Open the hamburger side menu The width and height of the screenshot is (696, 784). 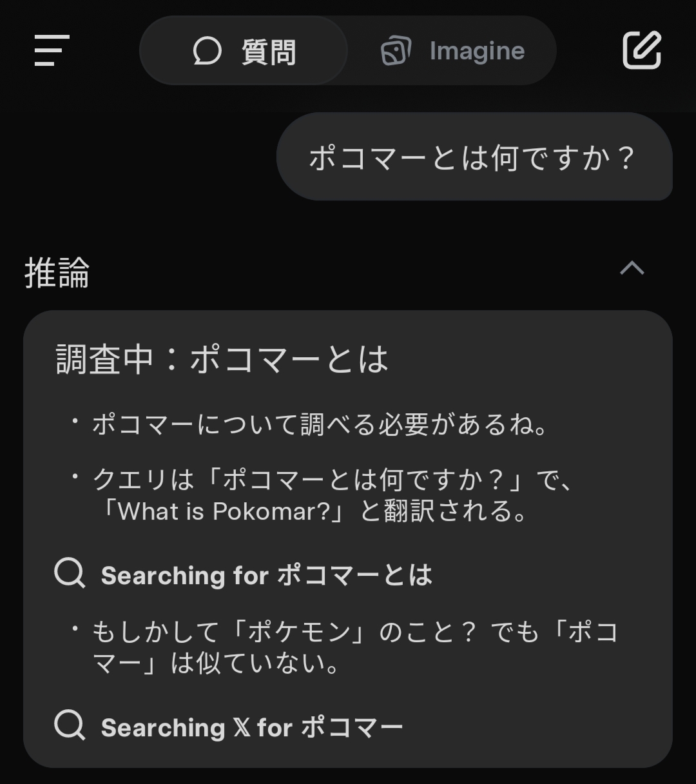52,50
